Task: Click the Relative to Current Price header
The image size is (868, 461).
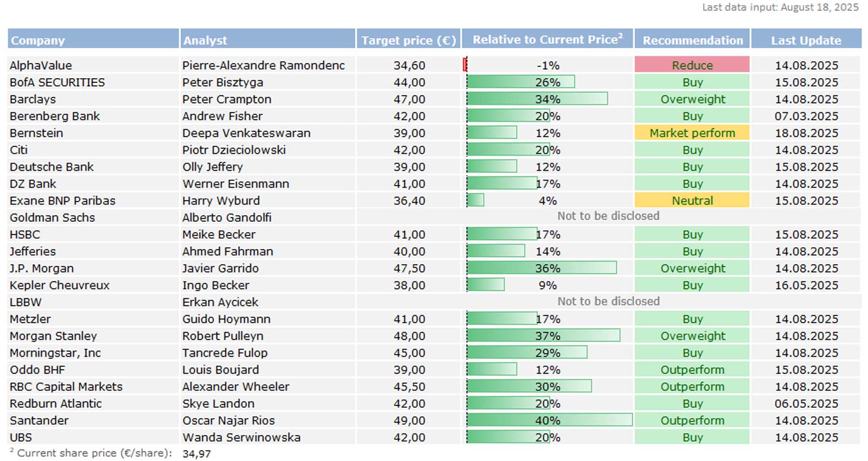Action: (547, 40)
